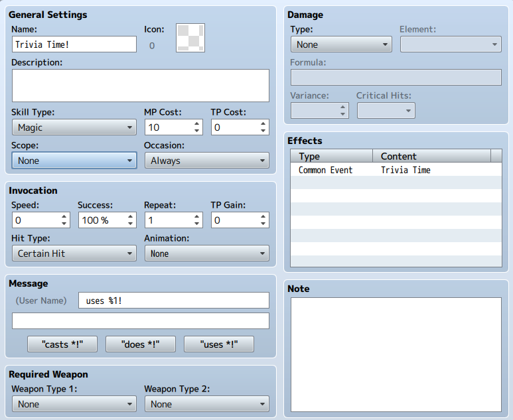Decrease TP Cost with down arrow
The height and width of the screenshot is (420, 513).
click(263, 131)
